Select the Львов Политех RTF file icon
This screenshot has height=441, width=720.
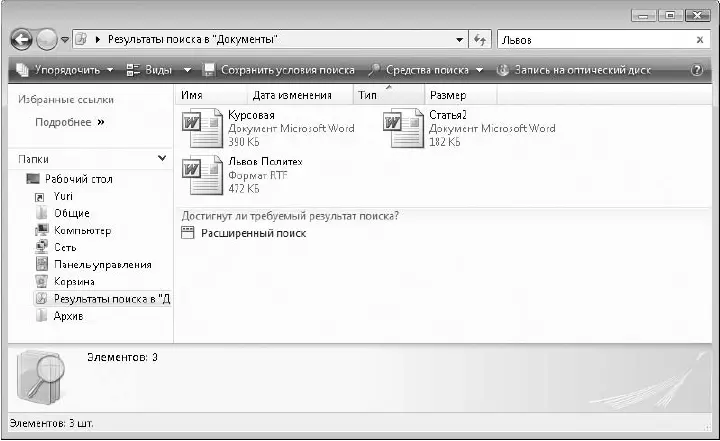[x=199, y=174]
